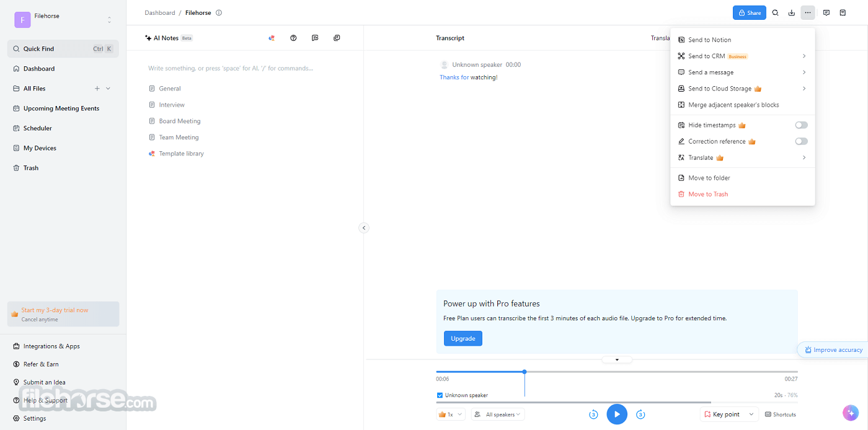Screen dimensions: 868x430
Task: Click the colorful AI icon in AI Notes toolbar
Action: pyautogui.click(x=272, y=38)
